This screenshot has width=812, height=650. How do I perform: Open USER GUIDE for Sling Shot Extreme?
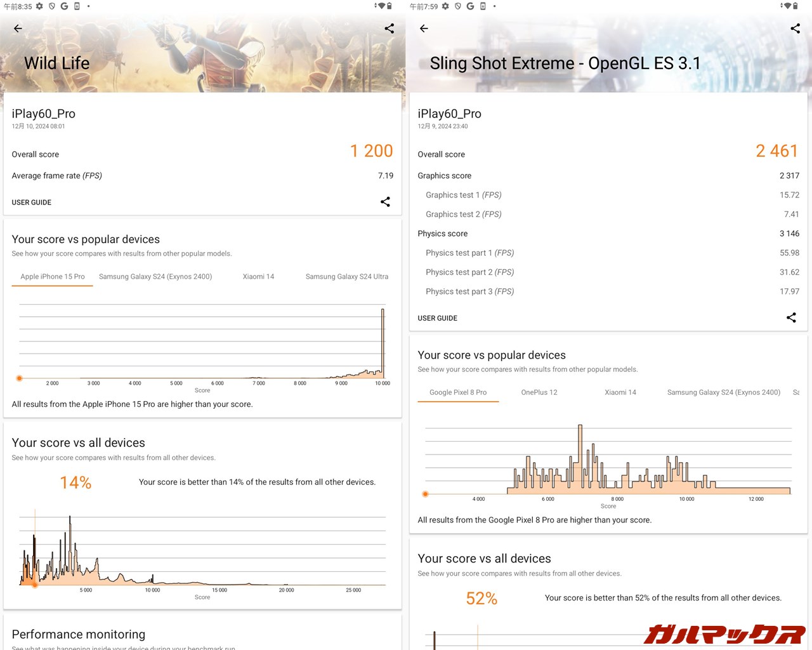437,318
